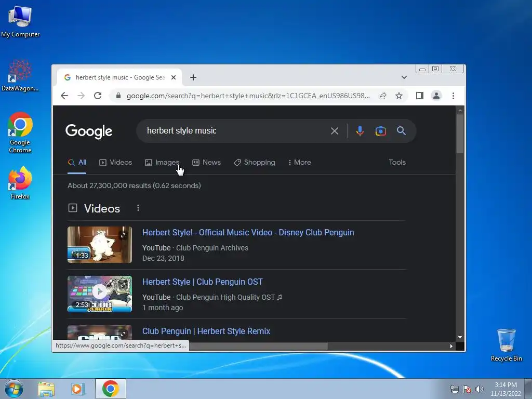The height and width of the screenshot is (399, 532).
Task: Search by image with camera icon
Action: [381, 130]
